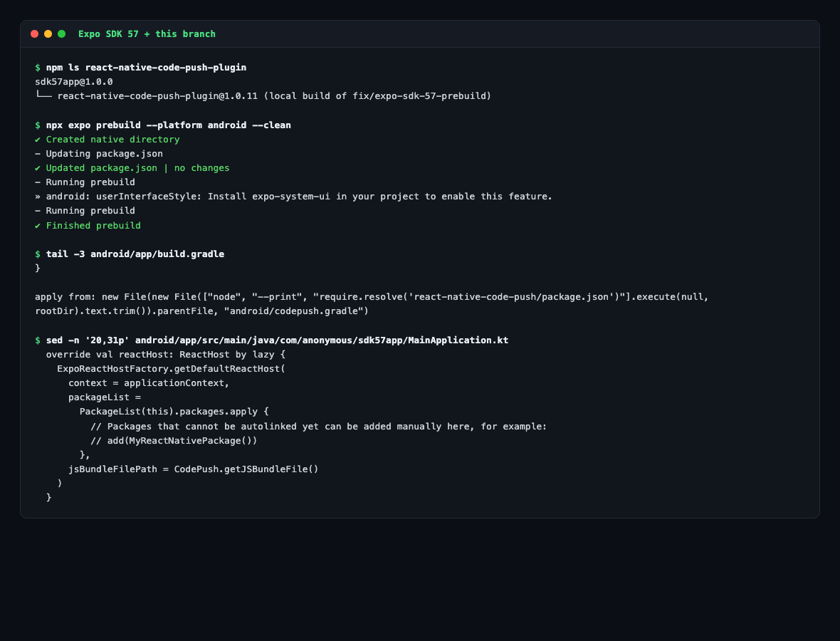Image resolution: width=840 pixels, height=641 pixels.
Task: Click the 'react-native-code-push-plugin@1.0.11' line
Action: tap(263, 96)
